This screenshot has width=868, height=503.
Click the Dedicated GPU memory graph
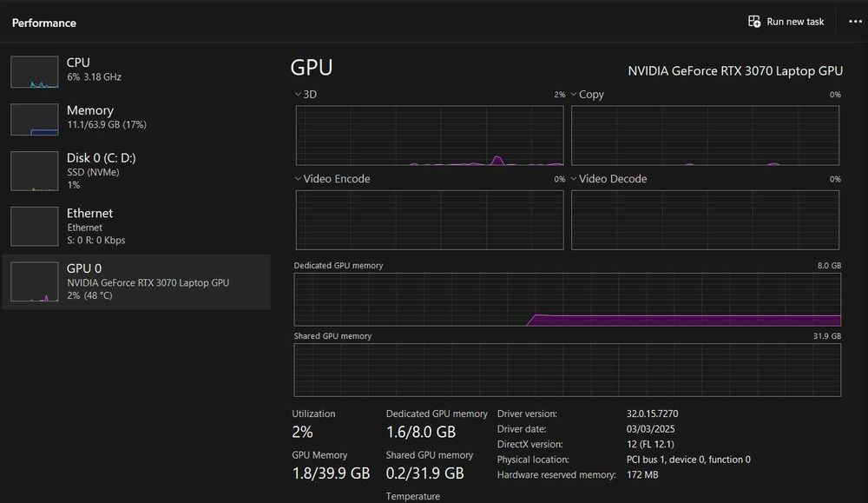(568, 300)
